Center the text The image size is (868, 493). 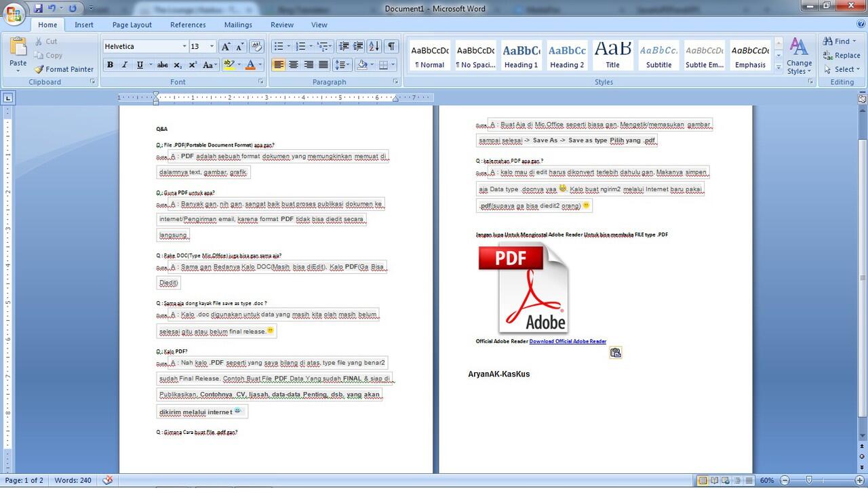(294, 65)
